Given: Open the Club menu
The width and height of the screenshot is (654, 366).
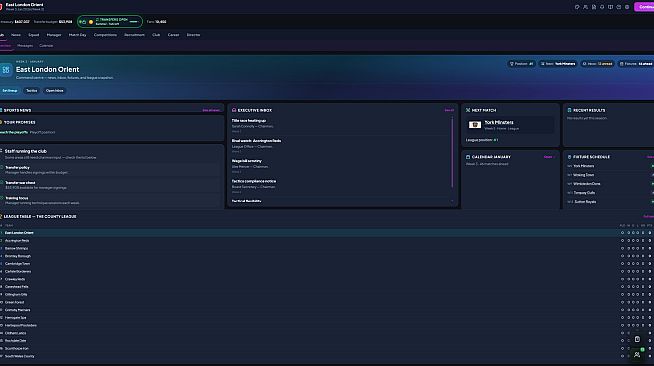Looking at the screenshot, I should point(156,35).
